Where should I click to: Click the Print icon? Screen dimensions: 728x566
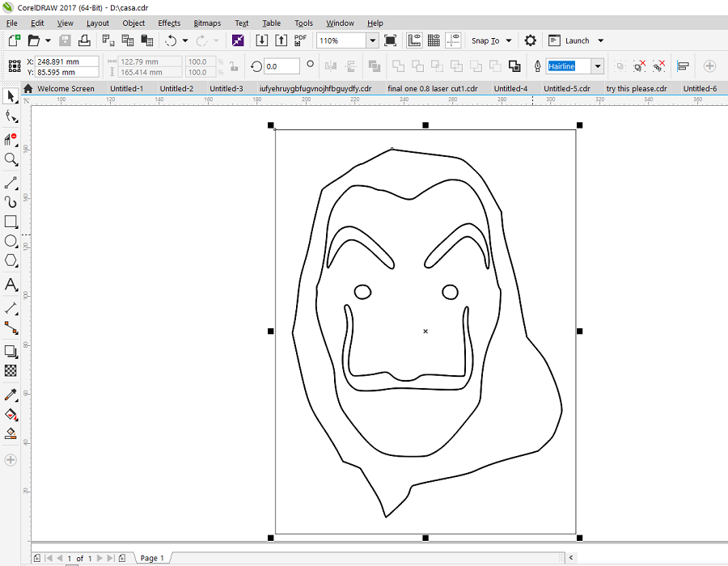[84, 40]
